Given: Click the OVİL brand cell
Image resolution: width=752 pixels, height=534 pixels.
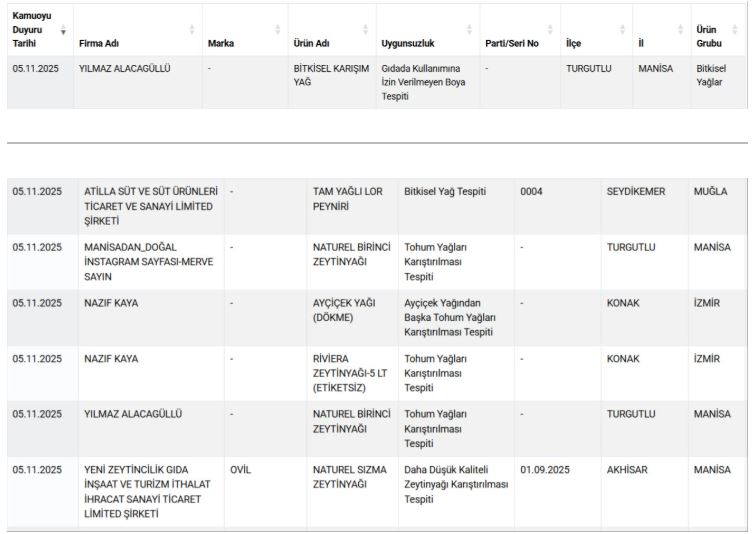Looking at the screenshot, I should click(x=241, y=469).
